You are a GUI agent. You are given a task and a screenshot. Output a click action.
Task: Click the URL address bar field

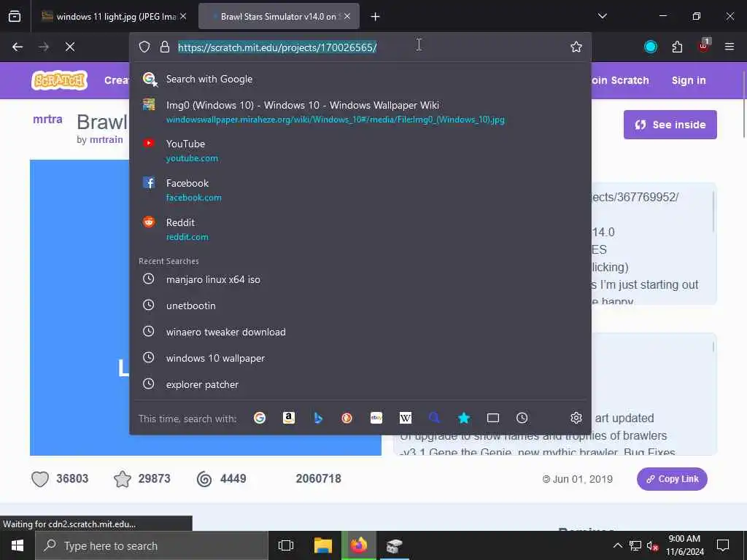coord(360,47)
